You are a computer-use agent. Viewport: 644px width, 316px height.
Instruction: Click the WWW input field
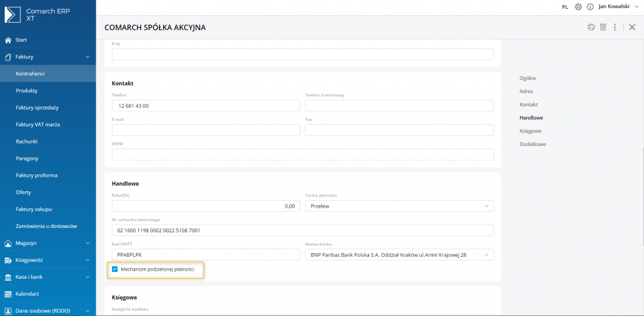[303, 155]
